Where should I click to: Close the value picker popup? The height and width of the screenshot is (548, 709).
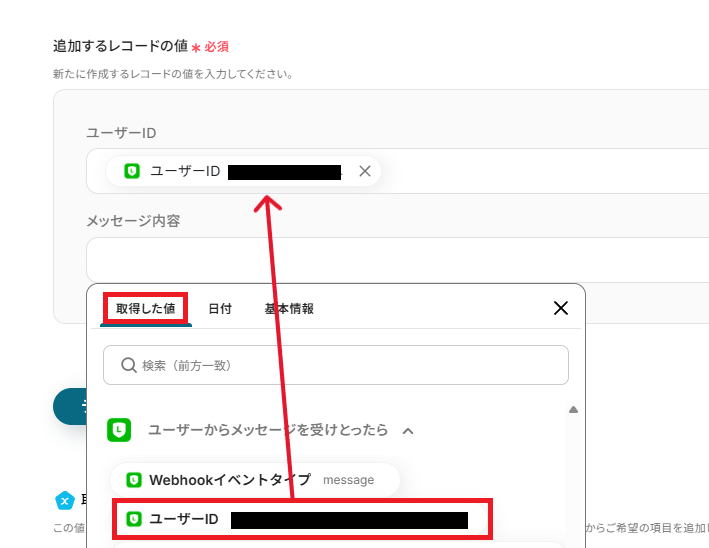pyautogui.click(x=561, y=308)
